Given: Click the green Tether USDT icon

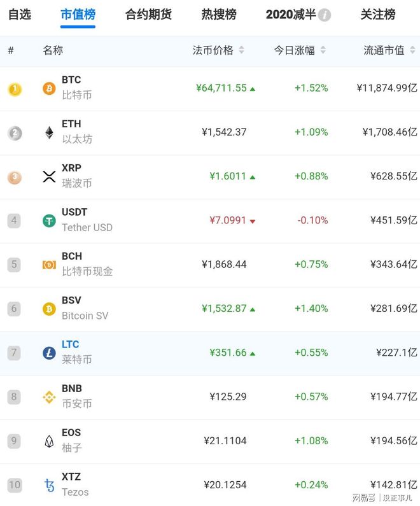Looking at the screenshot, I should coord(49,220).
